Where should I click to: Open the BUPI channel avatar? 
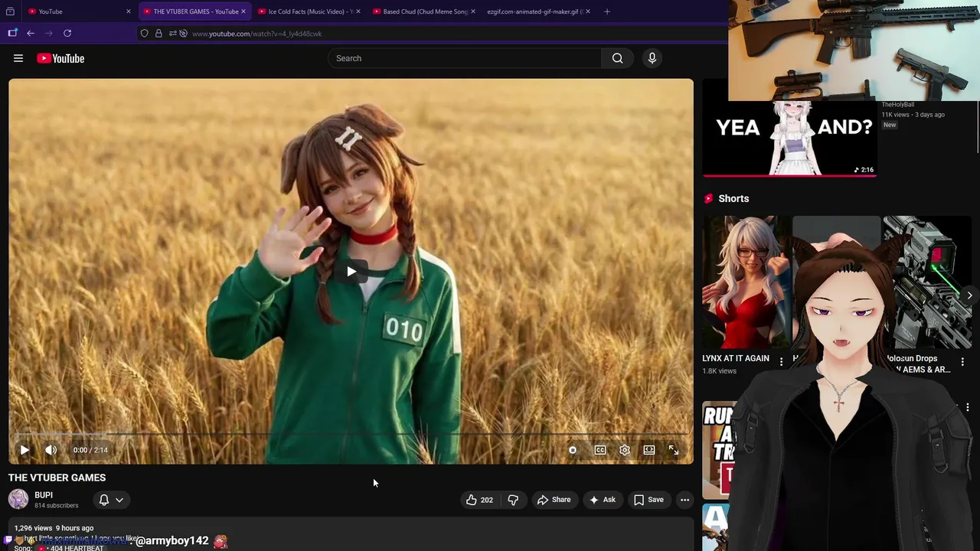tap(18, 500)
